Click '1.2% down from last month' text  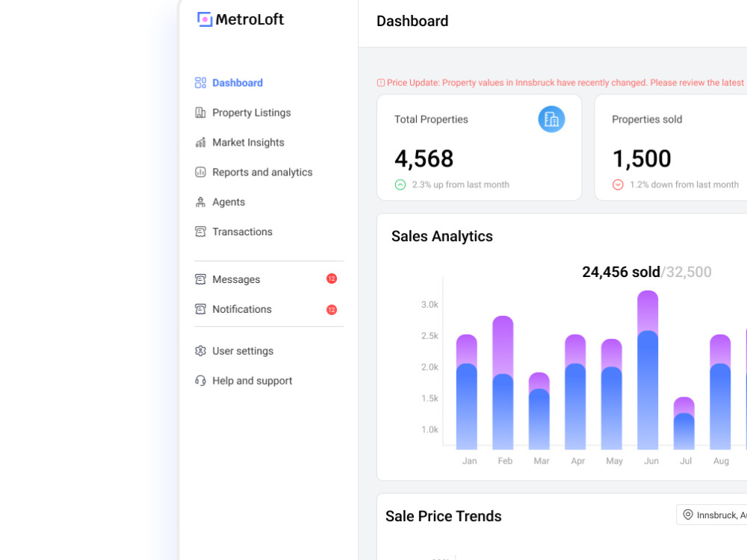684,184
